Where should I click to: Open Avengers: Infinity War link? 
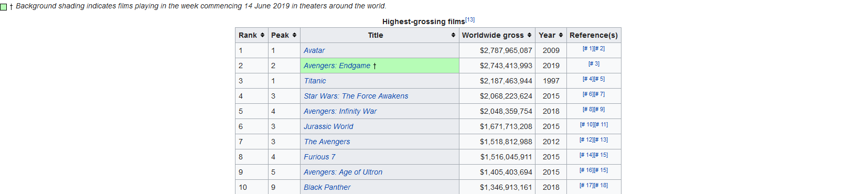(340, 111)
